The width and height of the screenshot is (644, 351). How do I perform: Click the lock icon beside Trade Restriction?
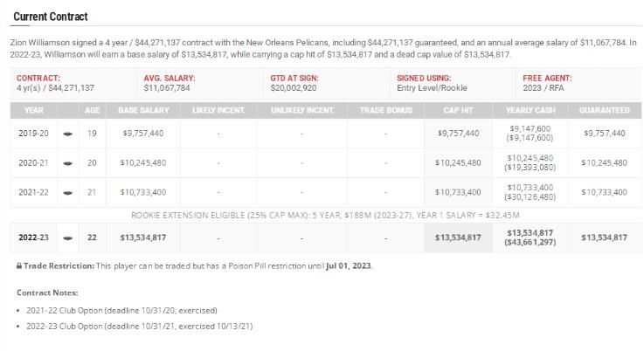click(19, 266)
